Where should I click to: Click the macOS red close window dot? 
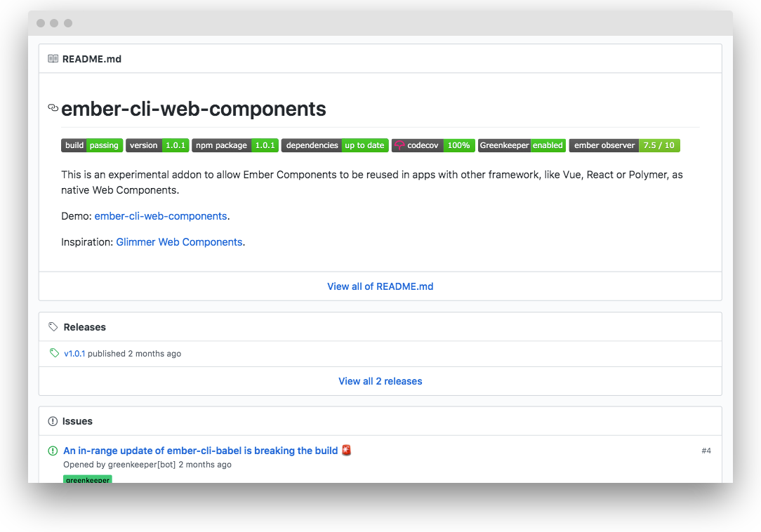tap(41, 23)
